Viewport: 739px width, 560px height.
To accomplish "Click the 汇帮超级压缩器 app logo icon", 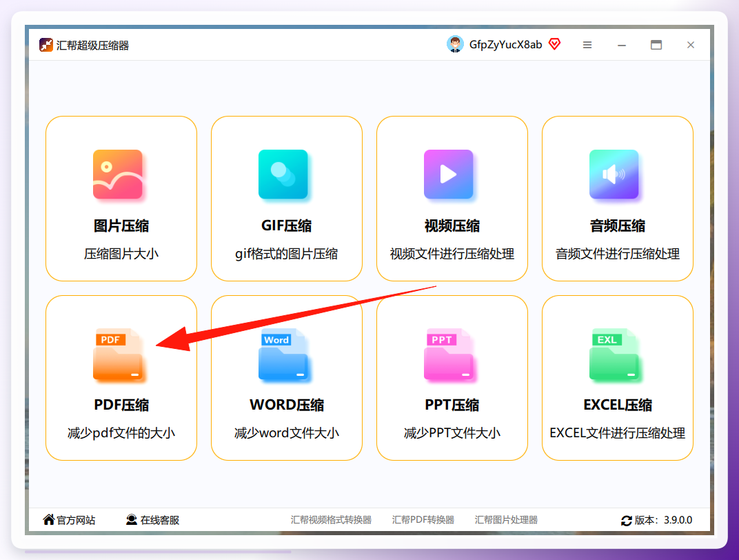I will pyautogui.click(x=45, y=45).
